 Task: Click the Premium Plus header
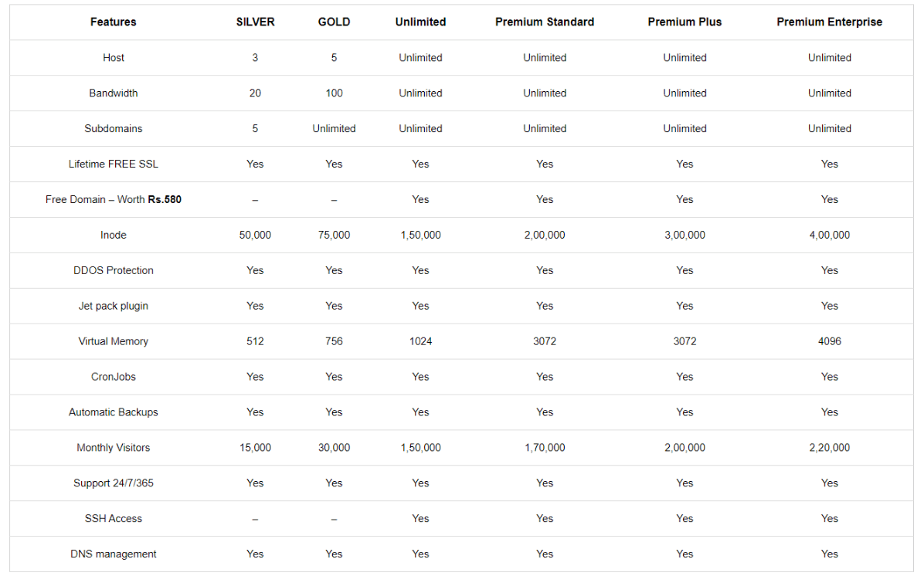[x=685, y=22]
